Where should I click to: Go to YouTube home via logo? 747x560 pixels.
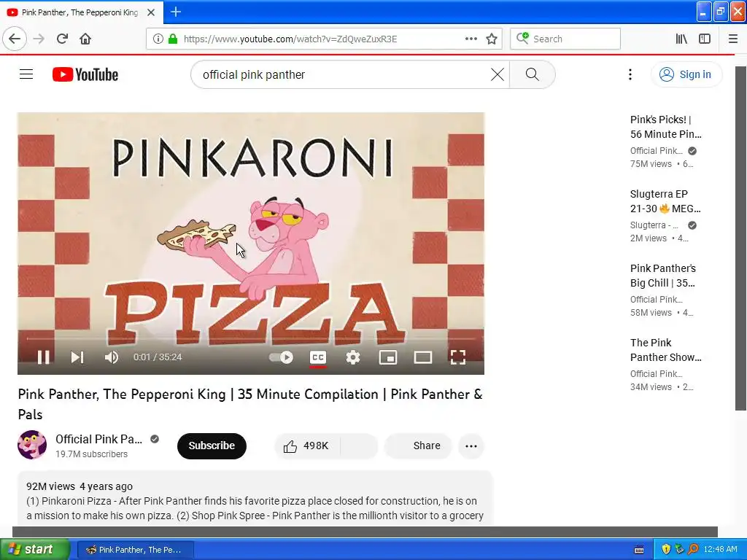85,74
